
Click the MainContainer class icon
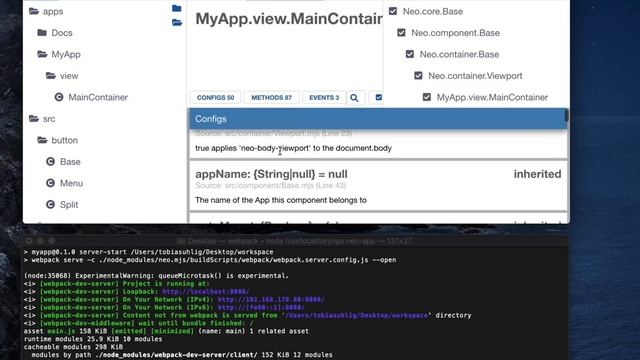click(x=59, y=97)
